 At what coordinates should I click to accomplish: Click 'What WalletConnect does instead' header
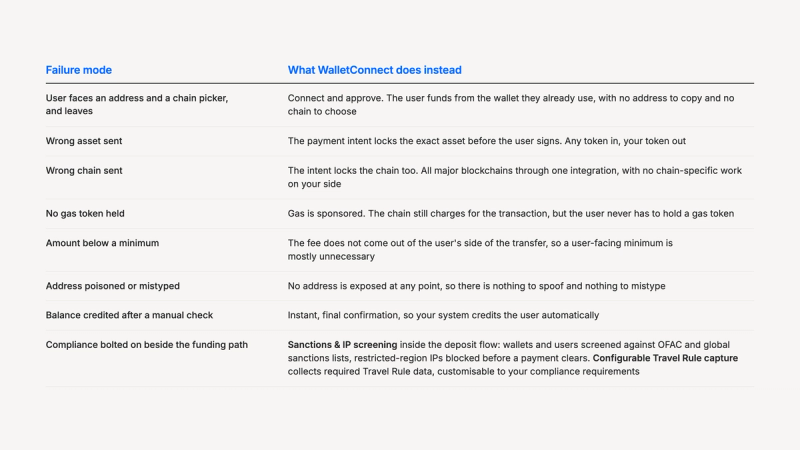coord(374,70)
